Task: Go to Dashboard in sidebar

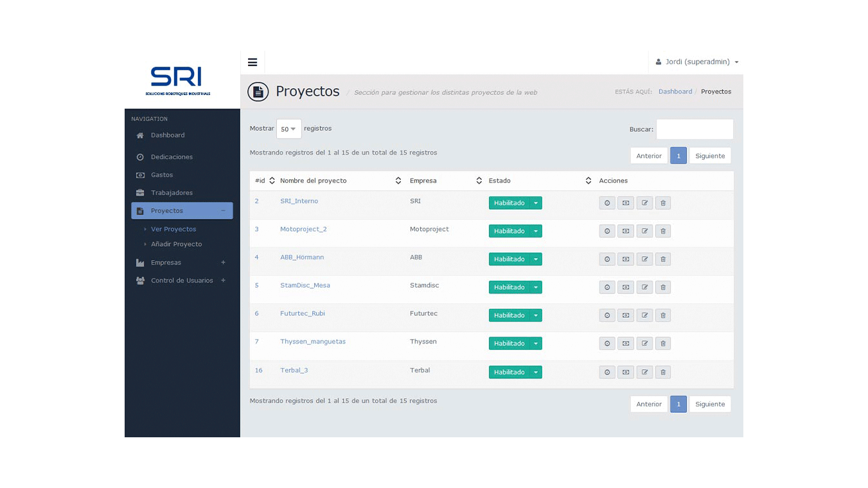Action: point(168,135)
